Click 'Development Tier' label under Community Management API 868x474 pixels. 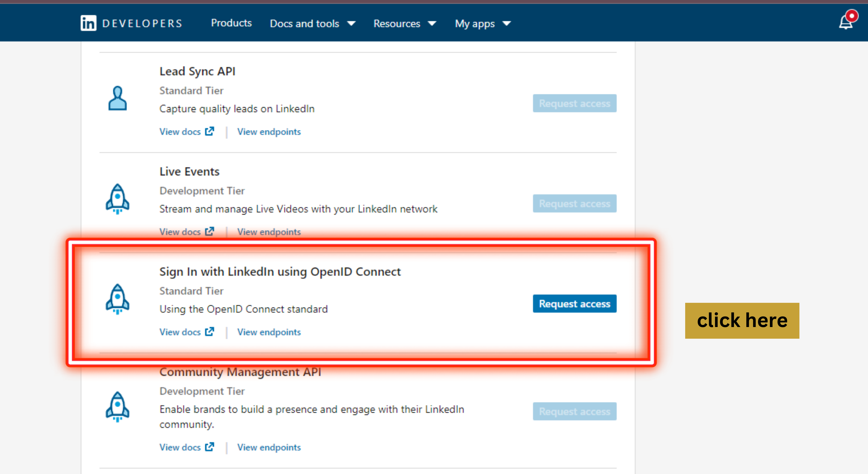(x=202, y=391)
